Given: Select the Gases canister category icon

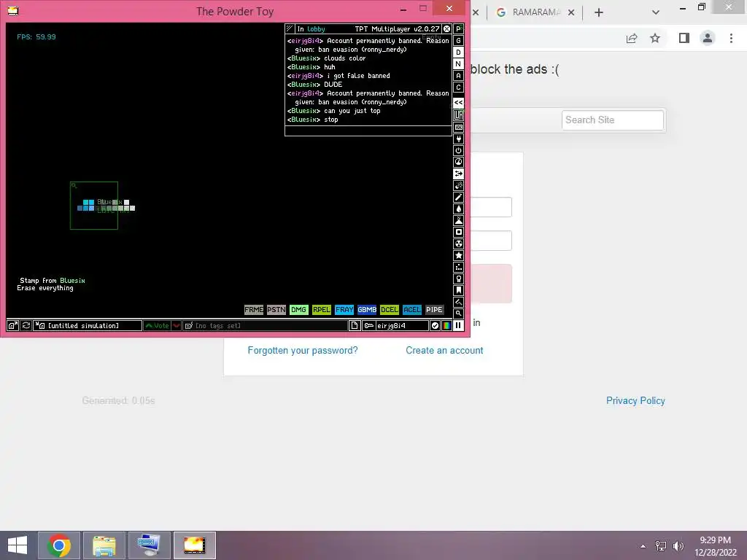Looking at the screenshot, I should click(x=458, y=197).
